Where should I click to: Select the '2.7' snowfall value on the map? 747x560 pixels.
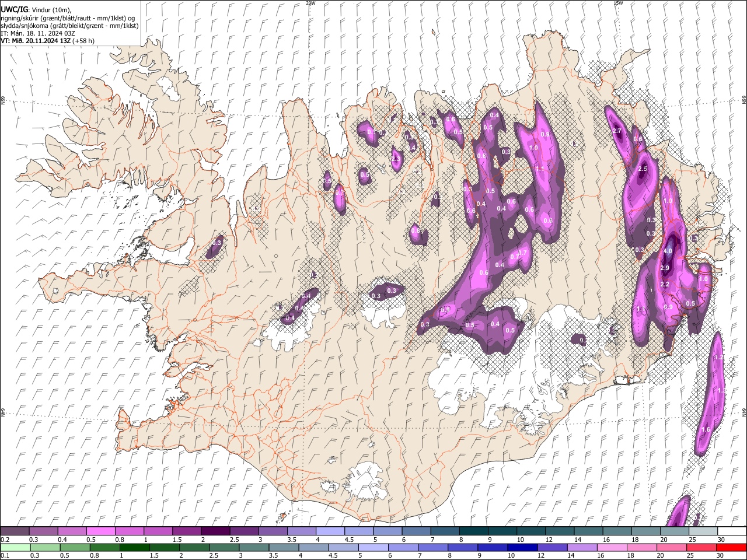tap(617, 131)
